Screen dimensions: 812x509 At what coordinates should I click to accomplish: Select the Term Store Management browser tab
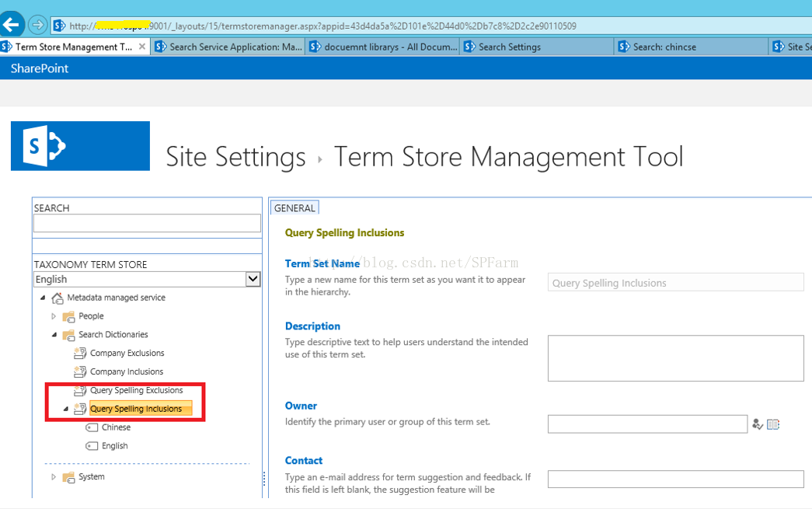74,47
